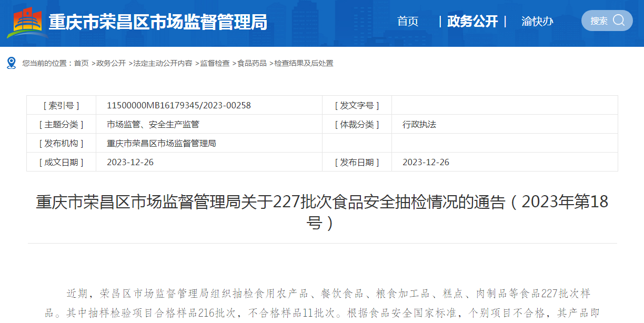Click the 发布日期 value 2023-12-26
The height and width of the screenshot is (323, 644).
[426, 162]
